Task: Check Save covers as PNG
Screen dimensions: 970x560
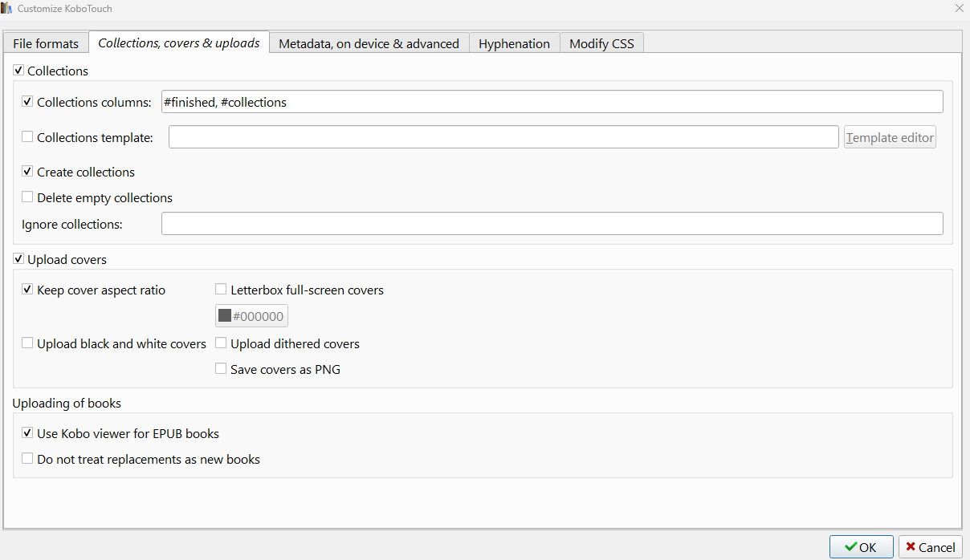Action: click(x=221, y=369)
